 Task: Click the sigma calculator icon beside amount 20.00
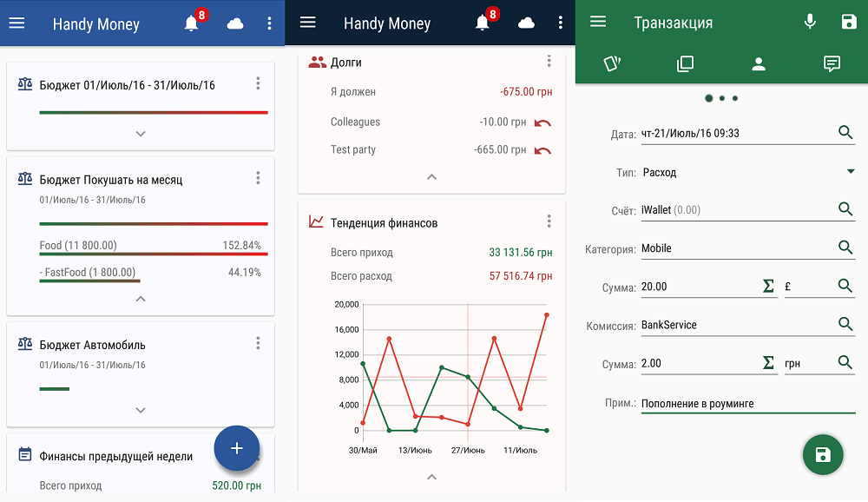pos(768,286)
